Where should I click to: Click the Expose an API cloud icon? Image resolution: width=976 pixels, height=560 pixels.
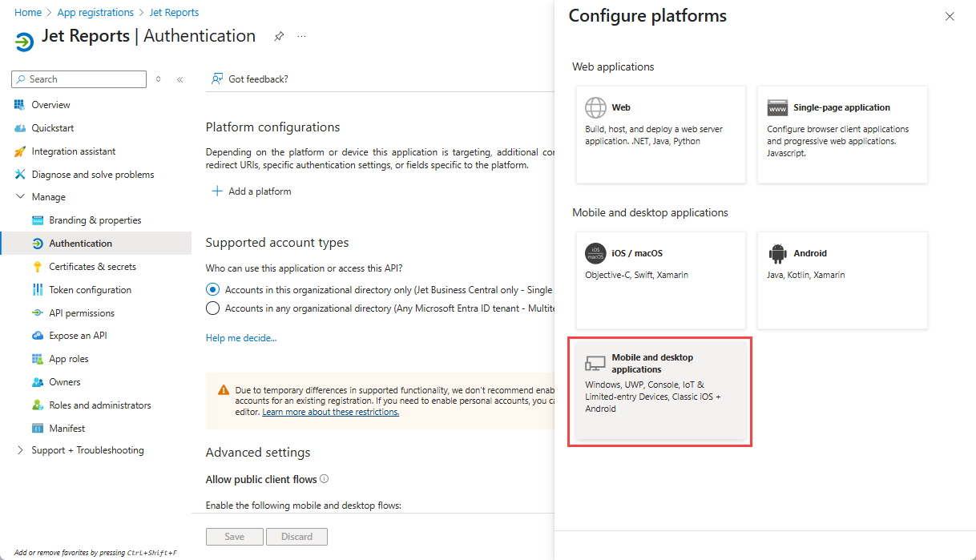click(x=38, y=336)
